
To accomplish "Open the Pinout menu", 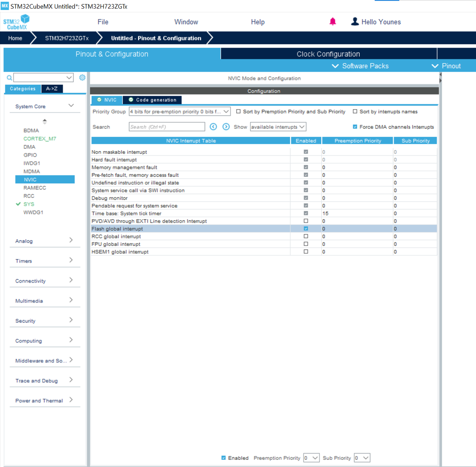I will coord(446,66).
